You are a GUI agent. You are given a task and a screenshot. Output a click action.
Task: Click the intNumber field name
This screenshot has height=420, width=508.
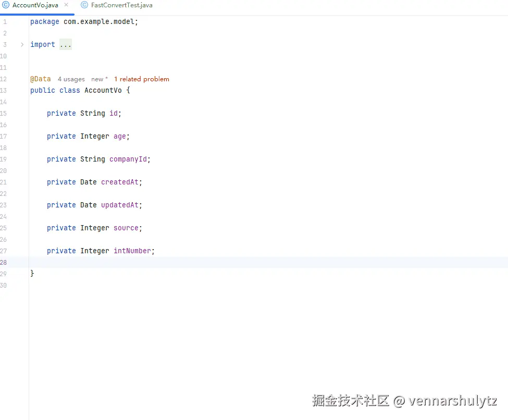point(133,251)
